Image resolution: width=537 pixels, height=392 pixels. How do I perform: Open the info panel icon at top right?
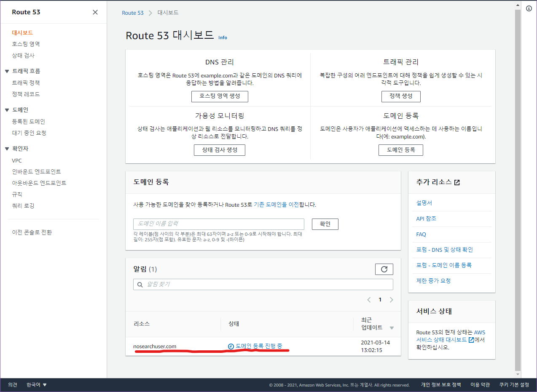pos(529,8)
